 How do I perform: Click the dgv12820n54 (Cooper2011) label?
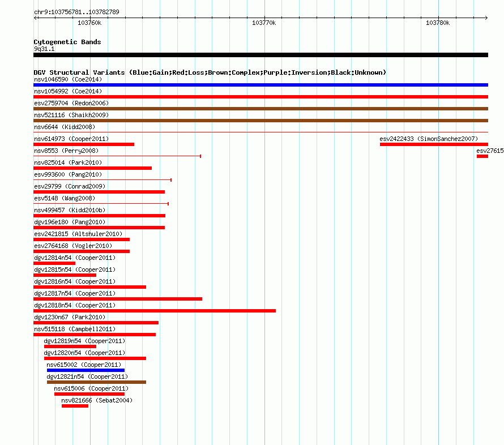84,353
